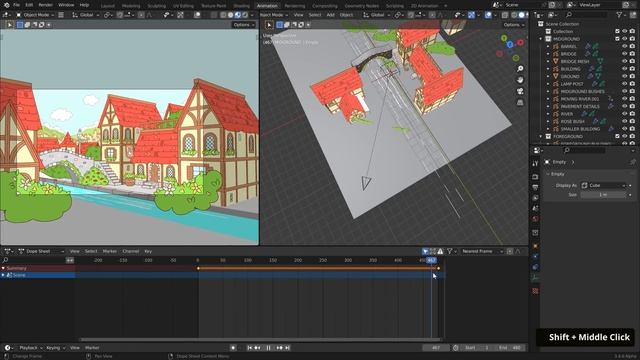
Task: Adjust the empty Size slider field
Action: tap(603, 195)
